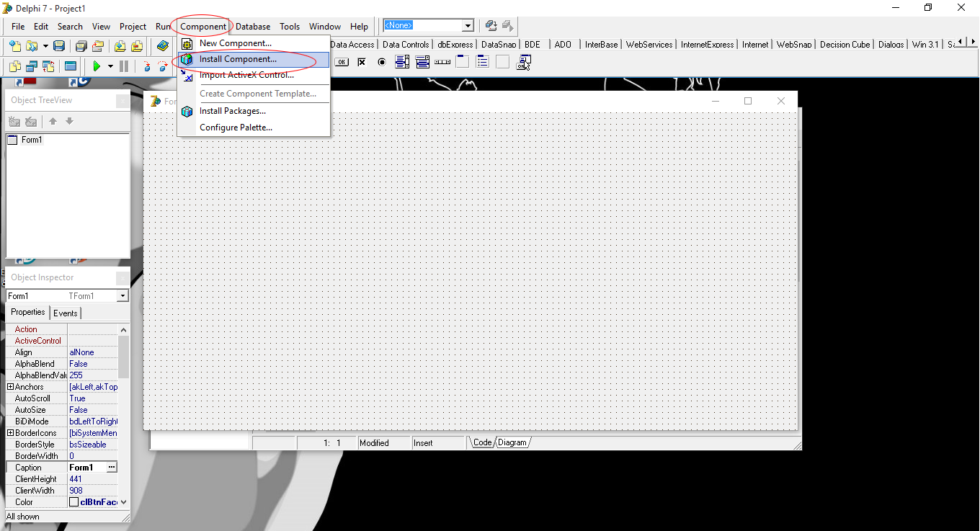This screenshot has width=980, height=531.
Task: Switch to the Events tab
Action: (66, 313)
